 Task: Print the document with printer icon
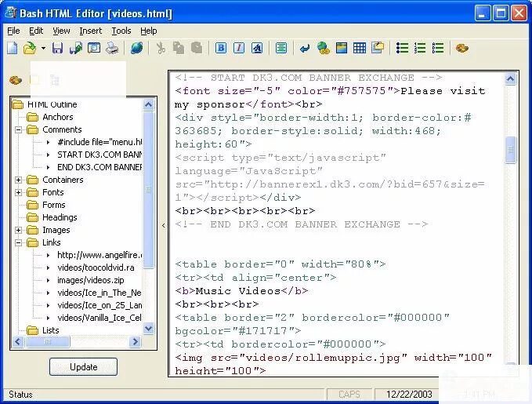[112, 48]
